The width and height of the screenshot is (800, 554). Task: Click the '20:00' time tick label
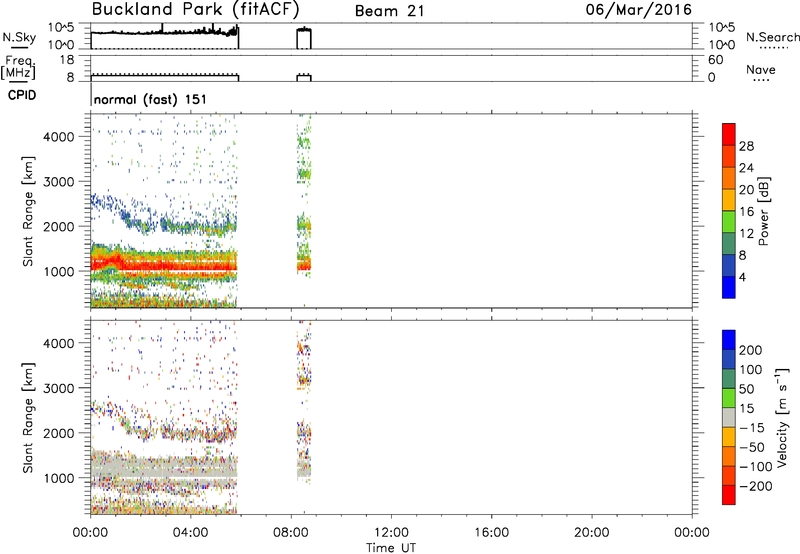click(592, 533)
